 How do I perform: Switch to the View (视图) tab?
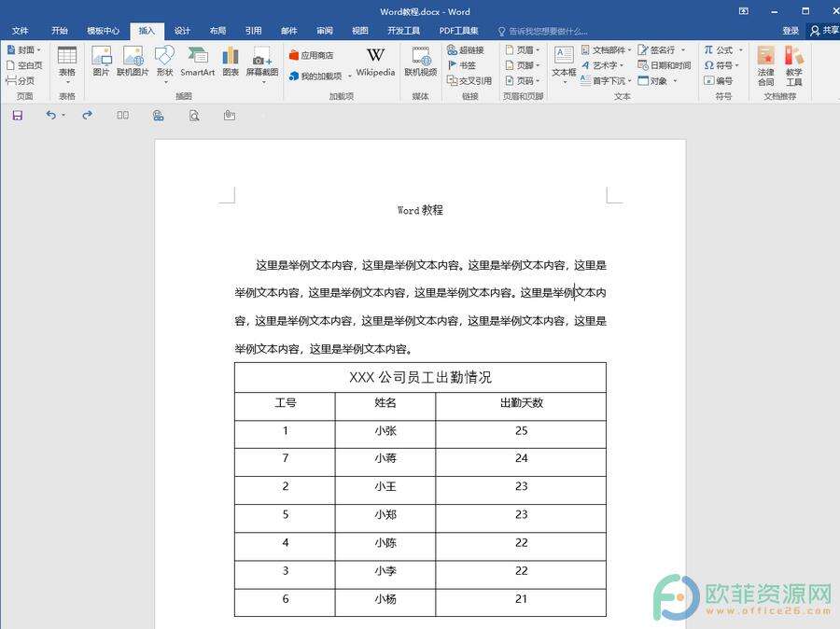point(360,31)
